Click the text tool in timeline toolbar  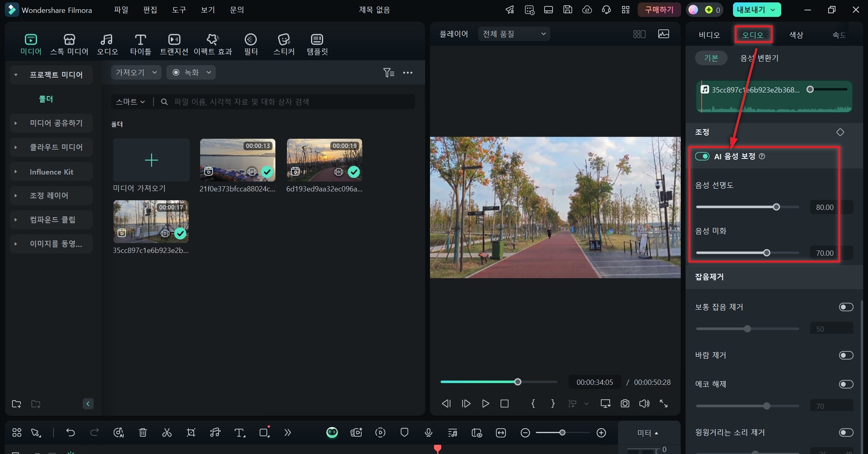[240, 433]
